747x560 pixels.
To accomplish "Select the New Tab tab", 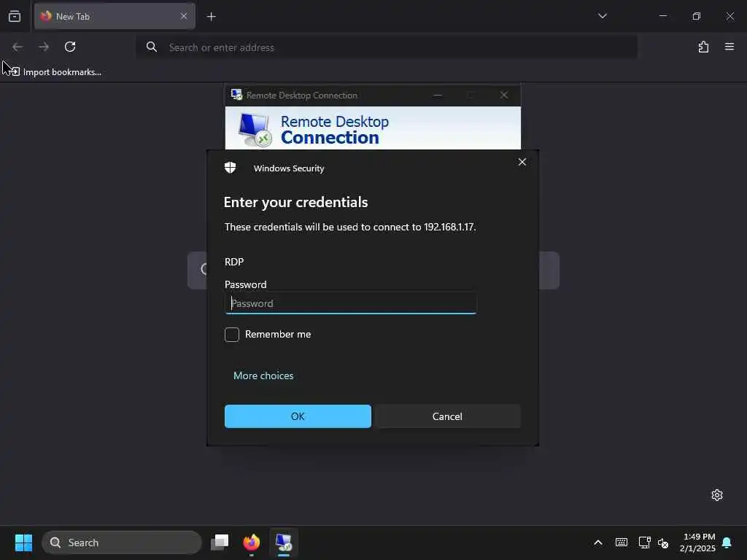I will pos(115,17).
